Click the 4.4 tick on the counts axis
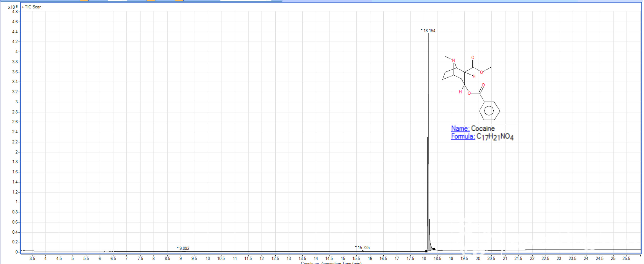This screenshot has width=644, height=264. (15, 32)
